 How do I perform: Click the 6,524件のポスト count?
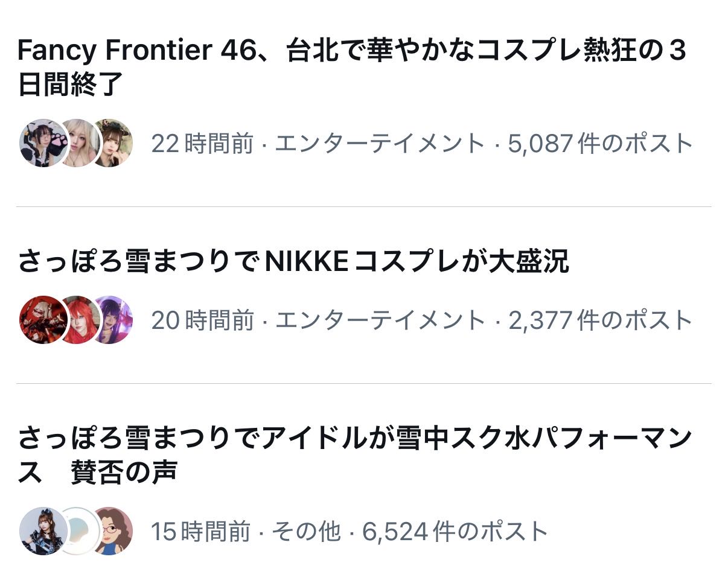(x=455, y=532)
